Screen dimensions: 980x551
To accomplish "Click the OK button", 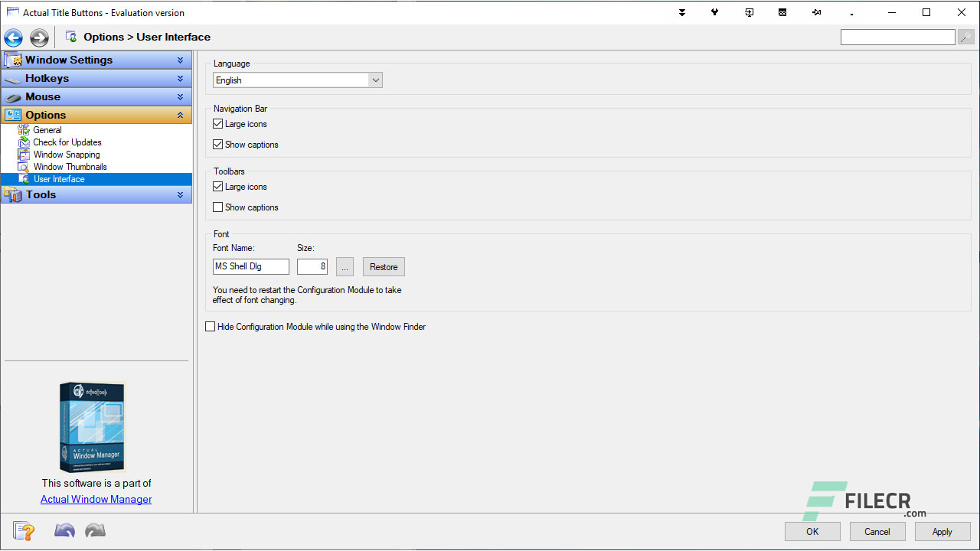I will 812,532.
